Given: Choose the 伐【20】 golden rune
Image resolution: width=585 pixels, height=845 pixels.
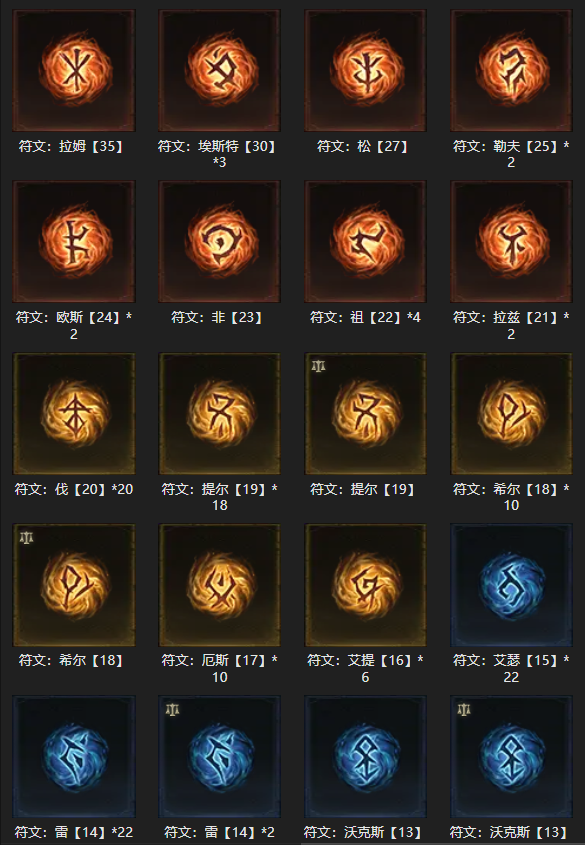Looking at the screenshot, I should (x=74, y=413).
